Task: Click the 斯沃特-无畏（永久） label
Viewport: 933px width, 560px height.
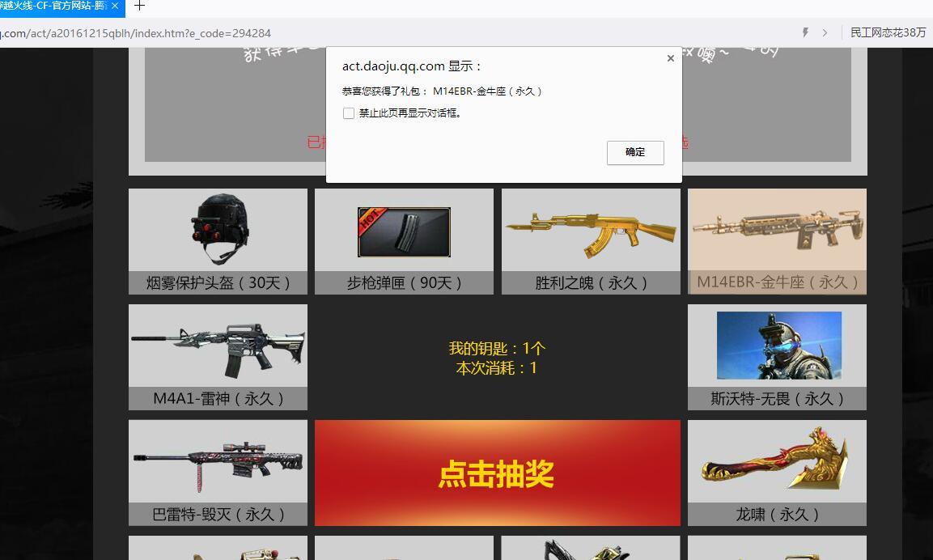Action: point(777,399)
